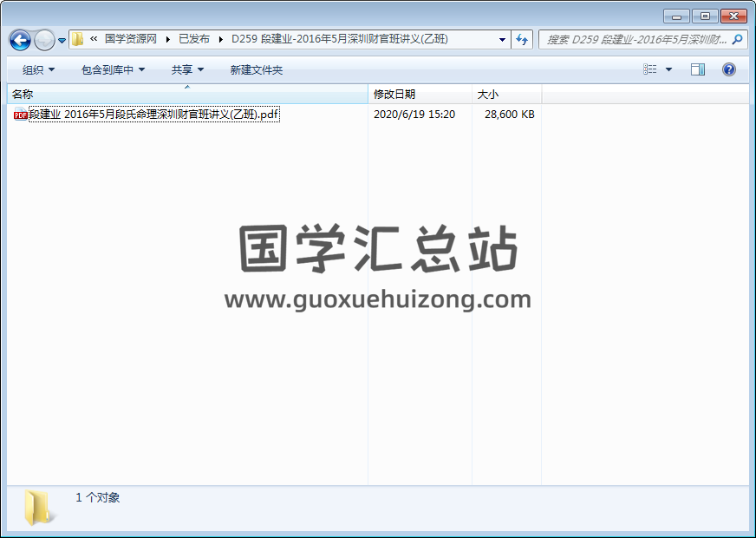Click the Forward navigation arrow button
Image resolution: width=756 pixels, height=538 pixels.
(x=44, y=40)
